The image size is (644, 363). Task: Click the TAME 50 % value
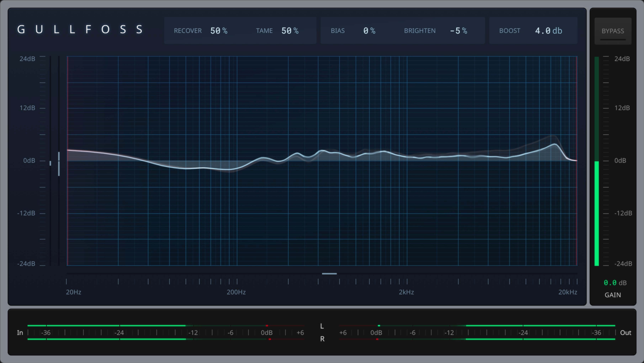(x=290, y=31)
